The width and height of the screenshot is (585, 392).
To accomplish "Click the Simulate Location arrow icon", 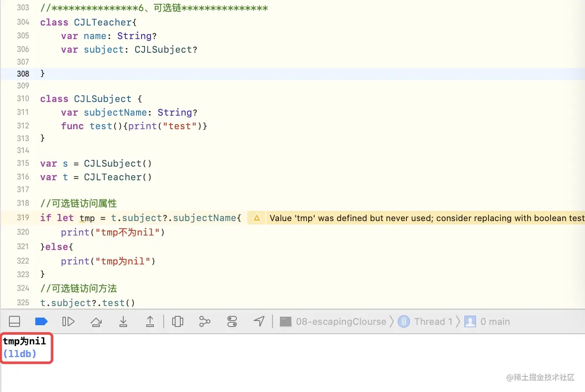I will [259, 321].
